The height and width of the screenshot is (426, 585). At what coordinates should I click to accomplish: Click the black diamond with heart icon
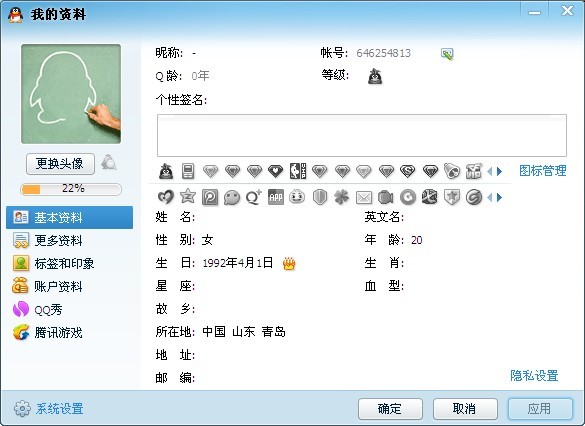[276, 171]
